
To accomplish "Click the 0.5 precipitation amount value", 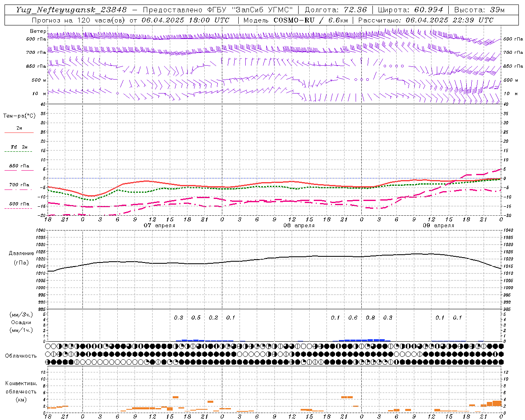I will pos(196,318).
